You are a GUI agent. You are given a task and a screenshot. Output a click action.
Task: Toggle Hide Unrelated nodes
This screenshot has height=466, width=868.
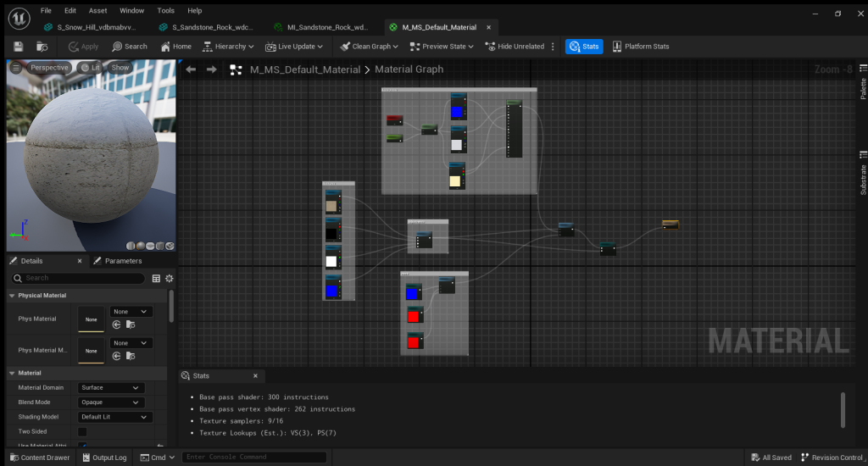[x=515, y=47]
